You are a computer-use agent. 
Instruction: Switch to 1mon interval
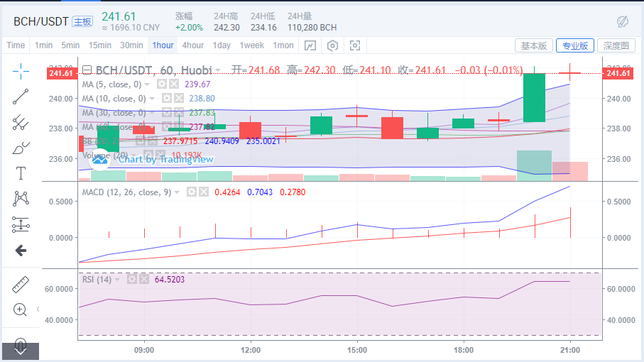(283, 45)
